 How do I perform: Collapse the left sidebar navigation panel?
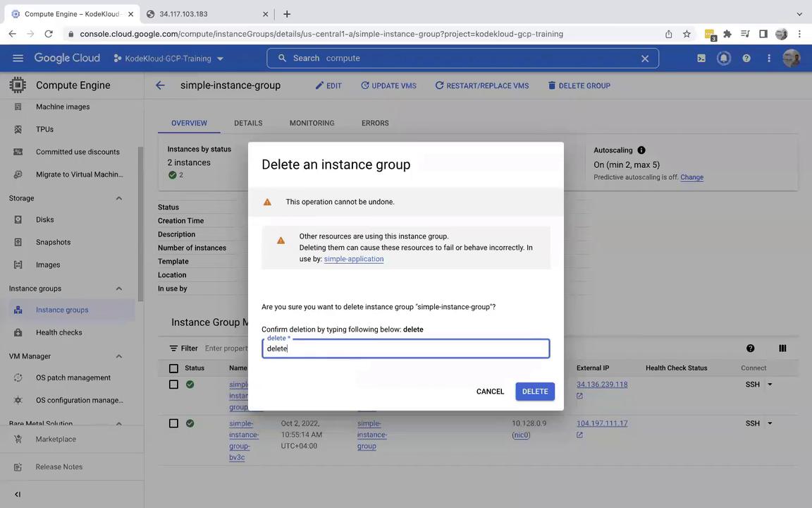(x=18, y=495)
